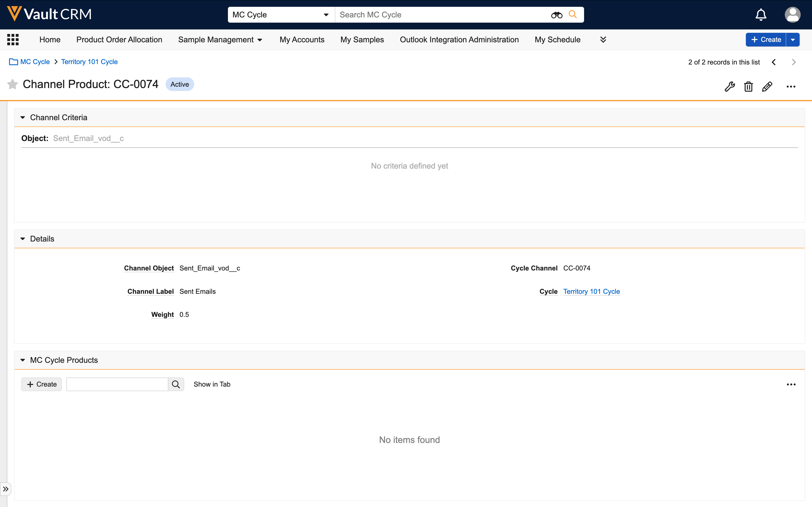Collapse the MC Cycle Products section
Screen dimensions: 812x507
pos(23,360)
